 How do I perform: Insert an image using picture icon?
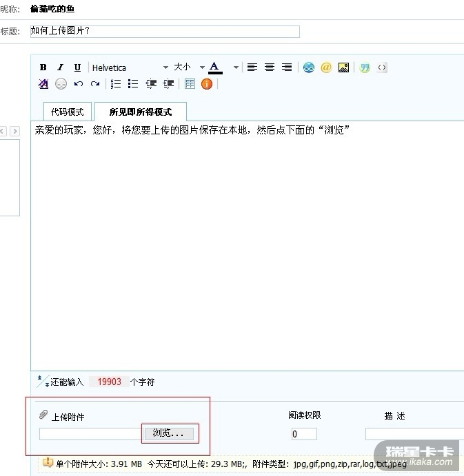(343, 68)
